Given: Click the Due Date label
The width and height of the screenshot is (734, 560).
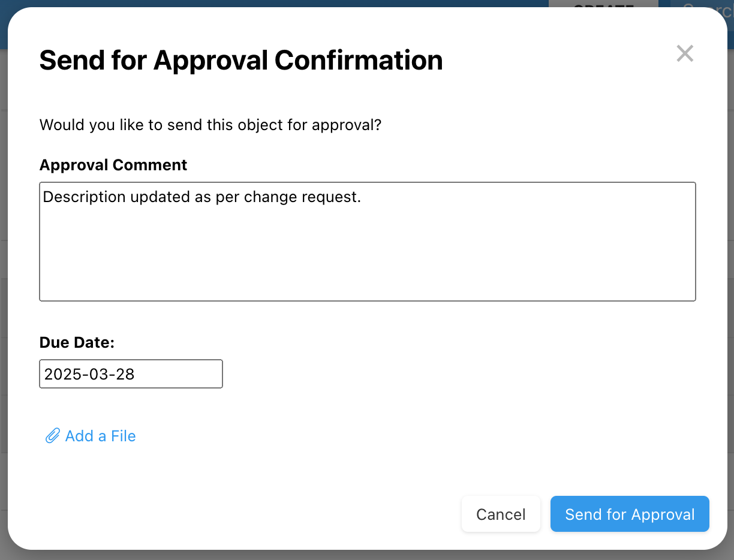Looking at the screenshot, I should (77, 342).
